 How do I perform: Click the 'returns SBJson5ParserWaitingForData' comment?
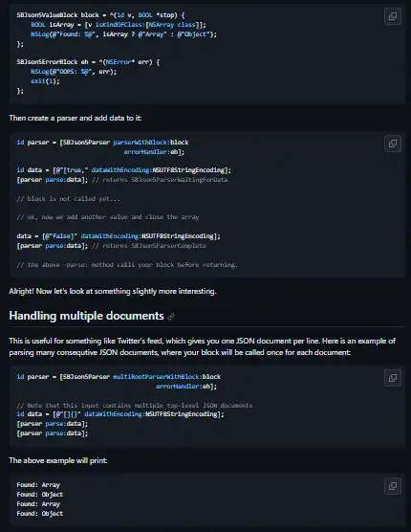click(x=160, y=180)
